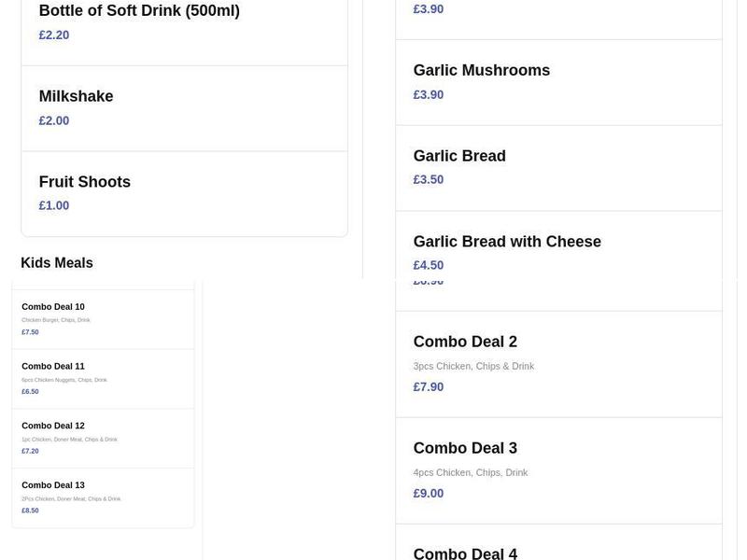Select the Milkshake menu item
Image resolution: width=747 pixels, height=560 pixels.
click(x=75, y=96)
